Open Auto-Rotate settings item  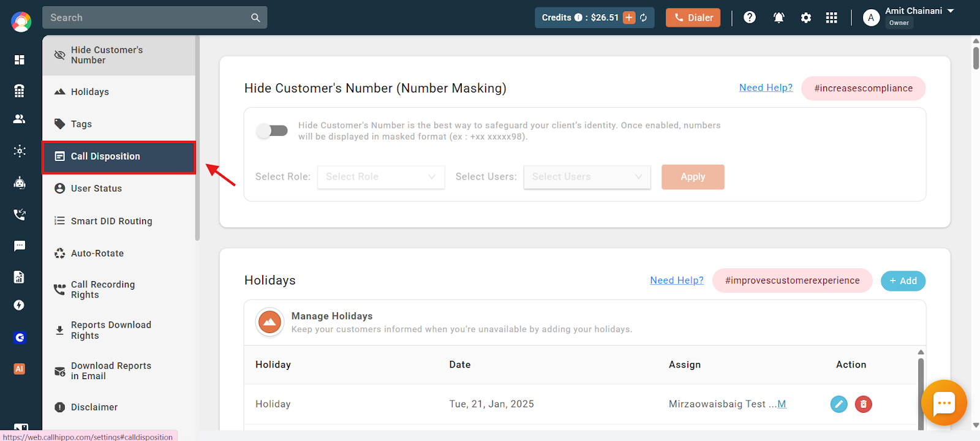tap(119, 254)
